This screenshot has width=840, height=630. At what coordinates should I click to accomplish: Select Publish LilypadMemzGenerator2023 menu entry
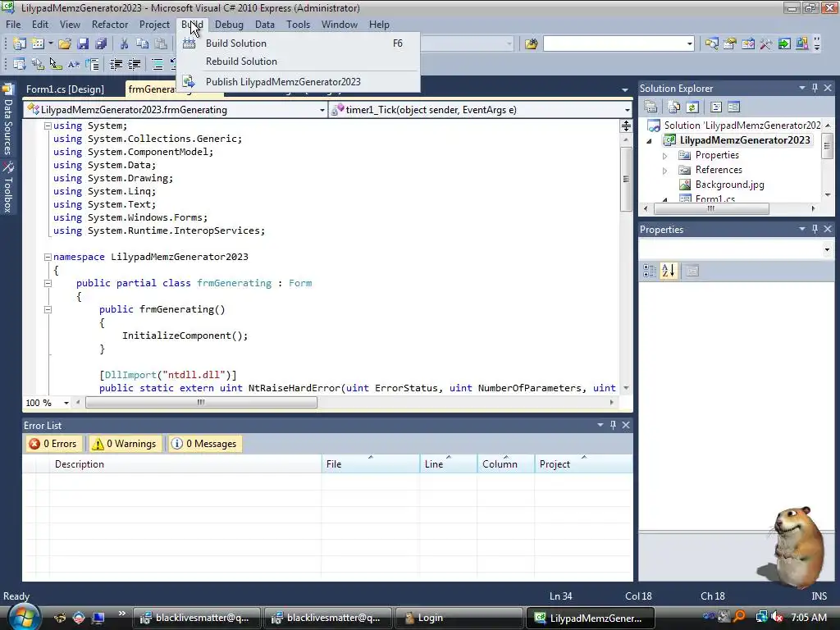[x=299, y=82]
